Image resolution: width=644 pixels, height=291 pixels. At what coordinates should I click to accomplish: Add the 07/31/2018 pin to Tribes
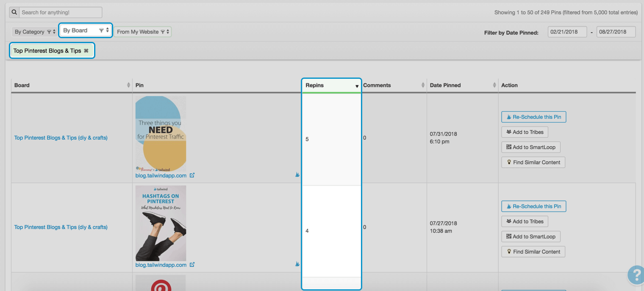click(x=525, y=132)
